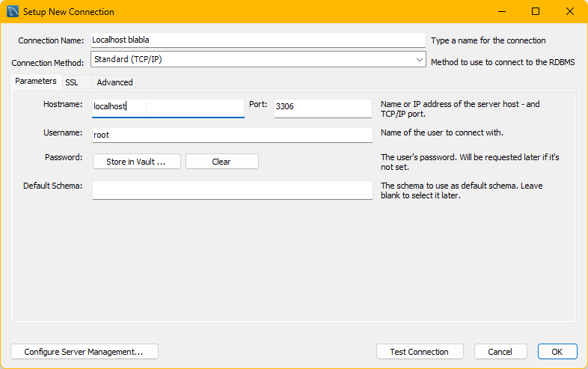
Task: Open Configure Server Management
Action: coord(85,352)
